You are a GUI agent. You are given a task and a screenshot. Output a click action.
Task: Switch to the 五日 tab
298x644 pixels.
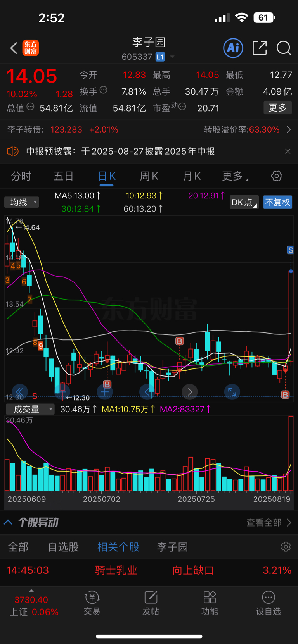click(63, 176)
